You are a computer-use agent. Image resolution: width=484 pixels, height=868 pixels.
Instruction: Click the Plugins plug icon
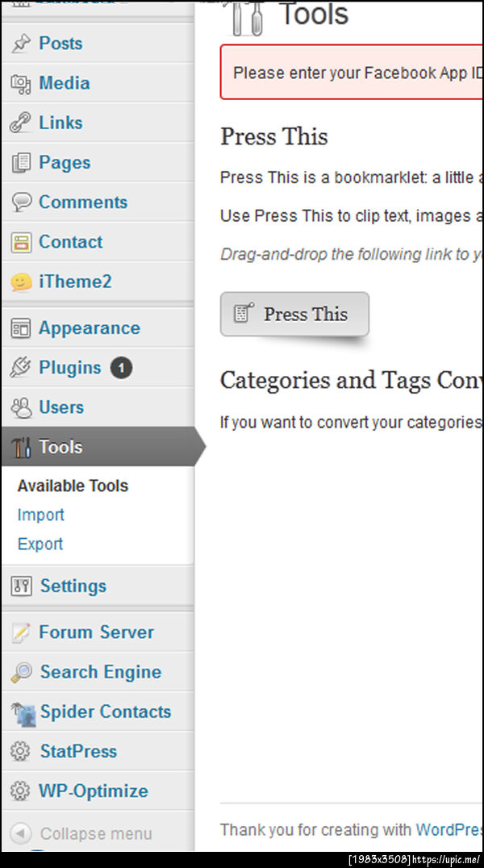[21, 368]
